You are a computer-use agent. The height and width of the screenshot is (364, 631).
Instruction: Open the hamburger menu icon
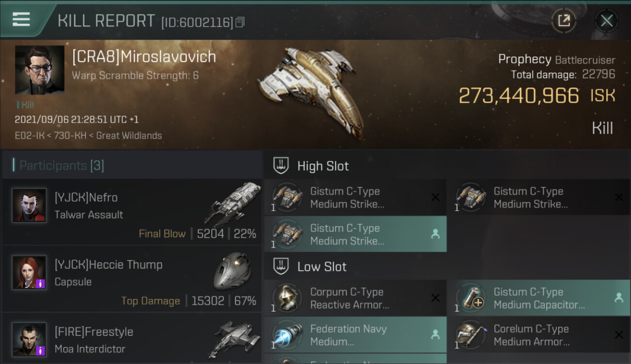(x=21, y=19)
